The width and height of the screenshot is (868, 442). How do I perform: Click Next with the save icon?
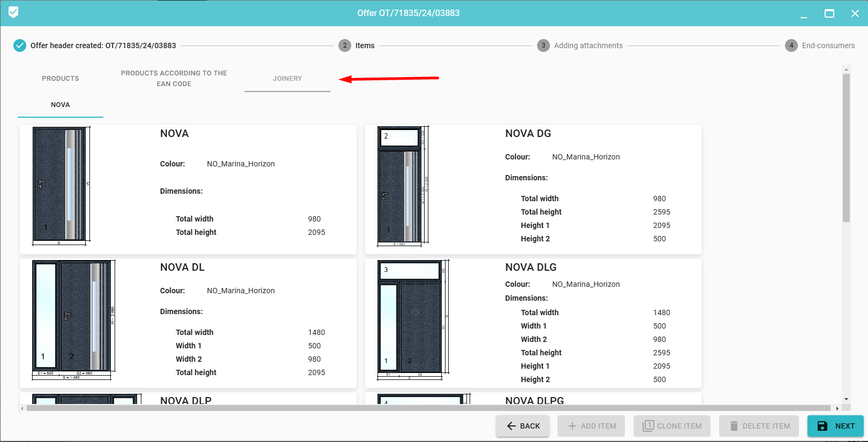tap(835, 426)
